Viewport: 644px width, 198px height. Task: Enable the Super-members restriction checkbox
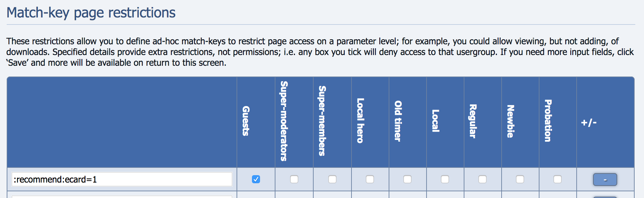coord(332,179)
